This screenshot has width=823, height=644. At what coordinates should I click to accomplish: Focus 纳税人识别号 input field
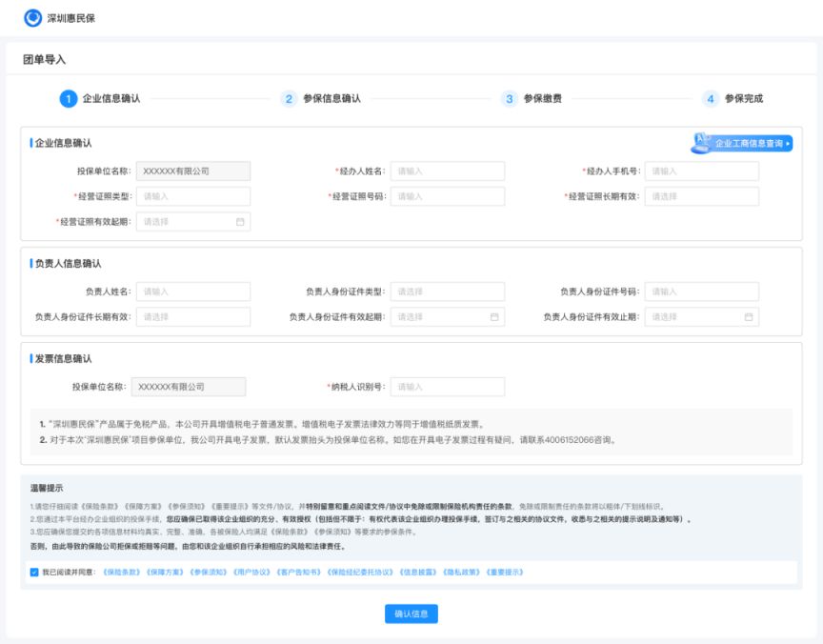click(447, 387)
